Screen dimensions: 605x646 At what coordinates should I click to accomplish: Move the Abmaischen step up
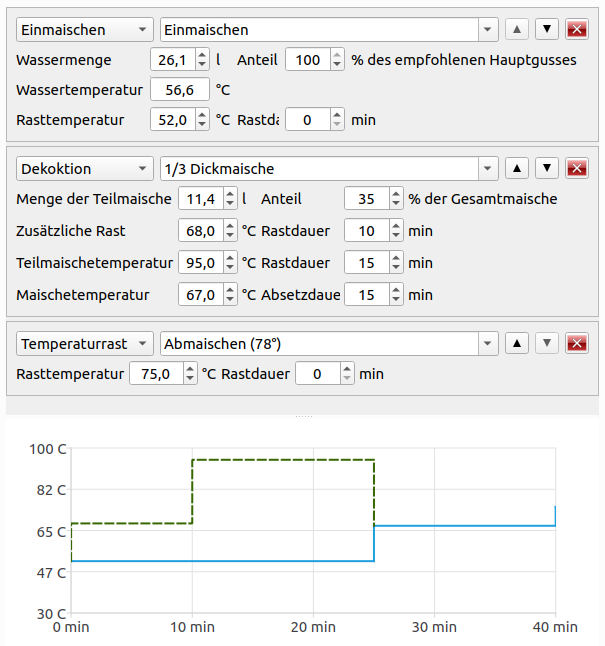[x=516, y=344]
